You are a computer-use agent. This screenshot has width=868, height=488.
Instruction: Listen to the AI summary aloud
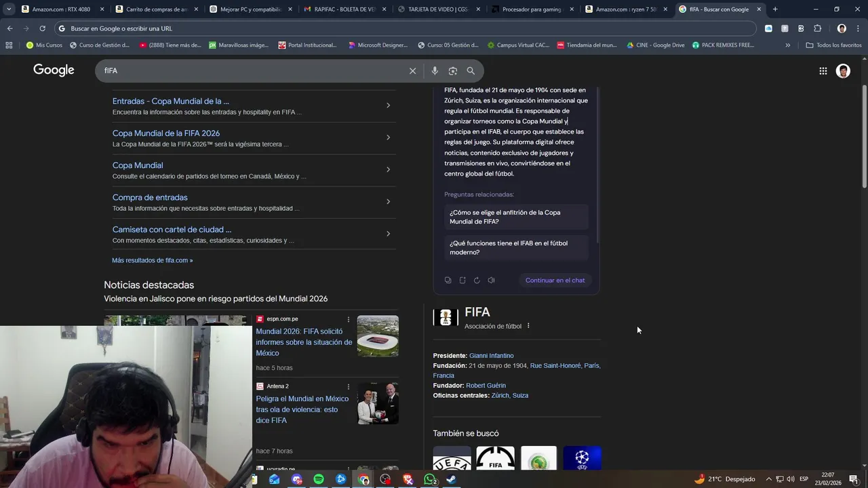[491, 280]
